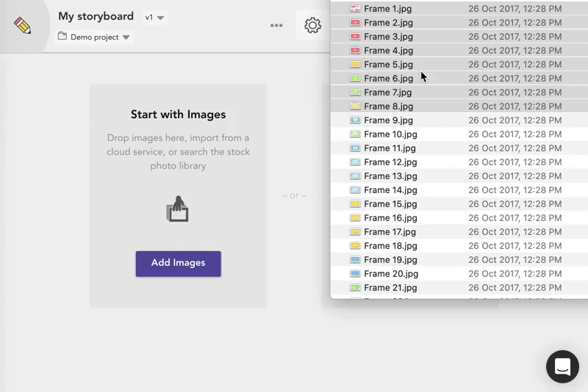Click the image upload illustration icon
Image resolution: width=588 pixels, height=392 pixels.
[177, 209]
